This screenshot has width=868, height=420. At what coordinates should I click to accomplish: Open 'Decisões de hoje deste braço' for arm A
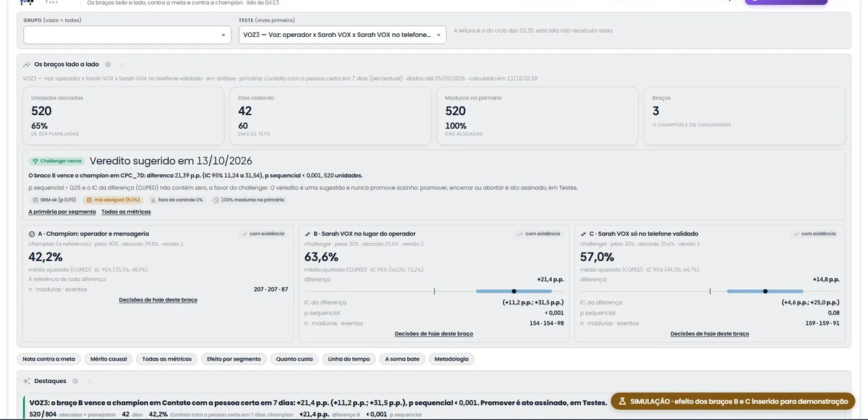158,299
